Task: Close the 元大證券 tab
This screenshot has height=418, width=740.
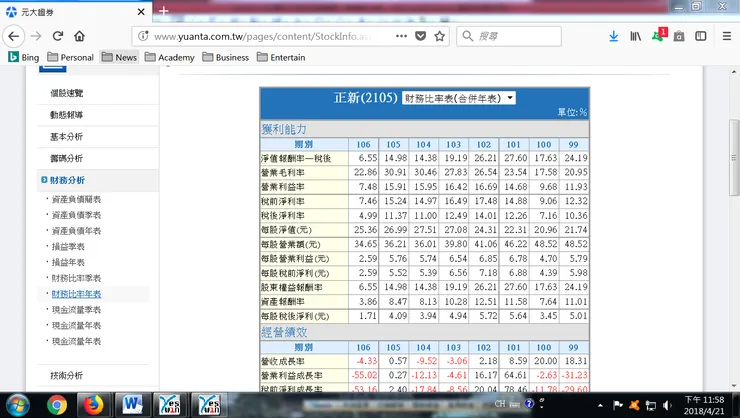Action: 141,12
